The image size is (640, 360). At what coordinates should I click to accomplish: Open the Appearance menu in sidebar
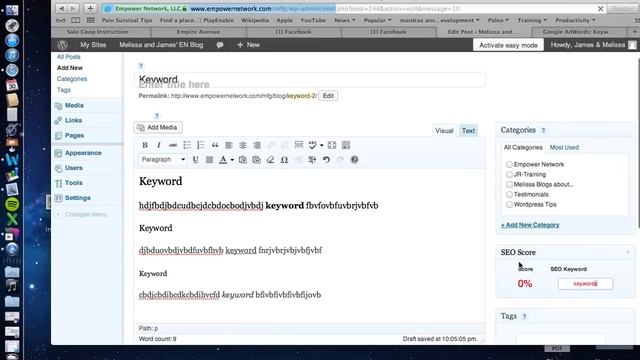[x=83, y=153]
